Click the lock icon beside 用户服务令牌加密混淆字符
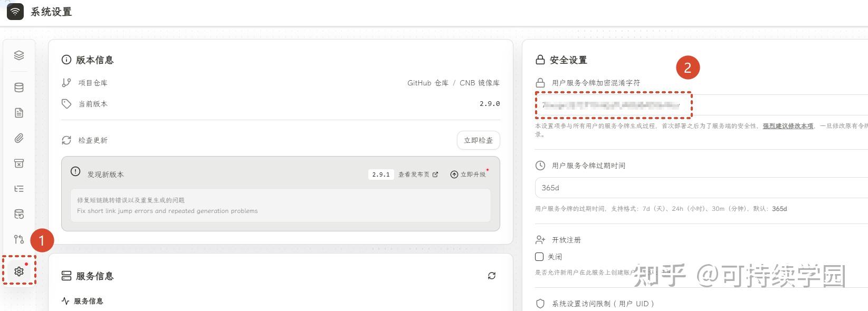868x311 pixels. pyautogui.click(x=540, y=83)
